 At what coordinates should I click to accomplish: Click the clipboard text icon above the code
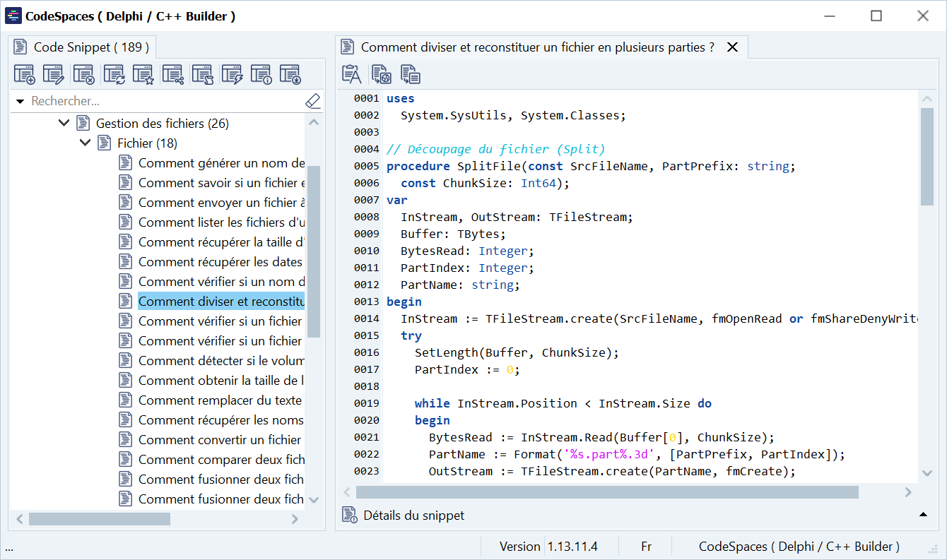pyautogui.click(x=351, y=74)
